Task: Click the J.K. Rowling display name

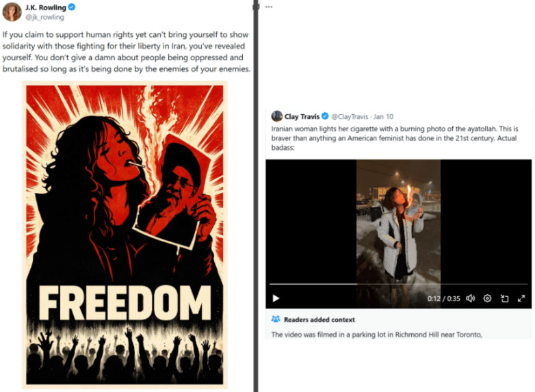Action: click(x=46, y=7)
